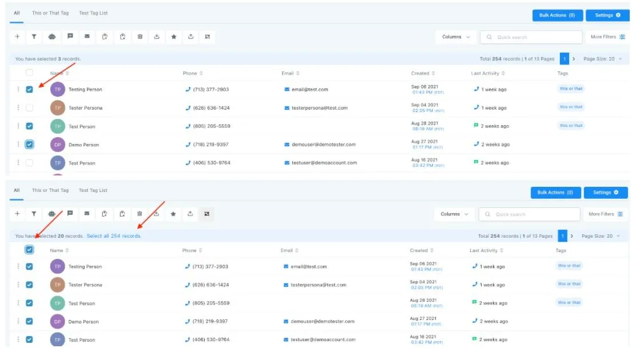
Task: Open More Filters in upper view
Action: (x=608, y=37)
